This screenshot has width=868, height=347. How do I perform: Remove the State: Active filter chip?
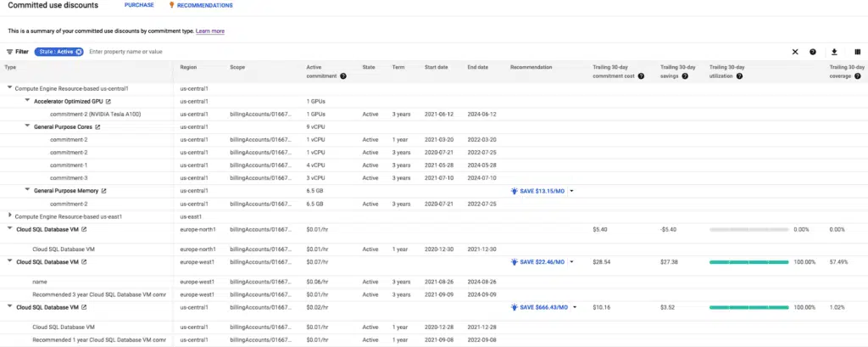[x=79, y=52]
